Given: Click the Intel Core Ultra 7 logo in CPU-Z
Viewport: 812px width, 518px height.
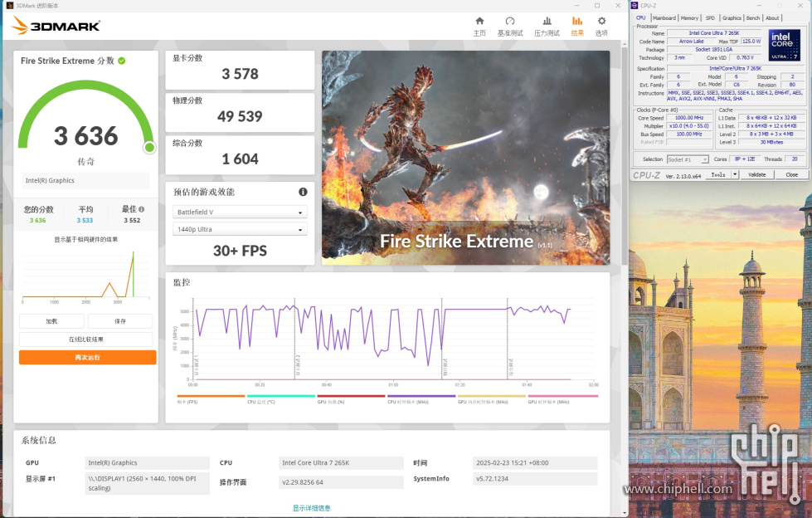Looking at the screenshot, I should tap(784, 45).
